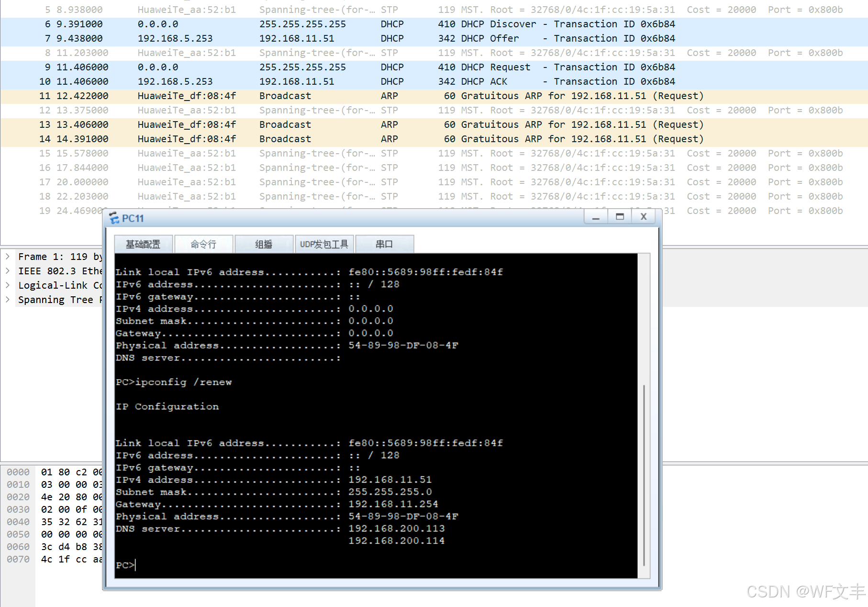Select STP packet number 5
868x607 pixels.
point(434,10)
